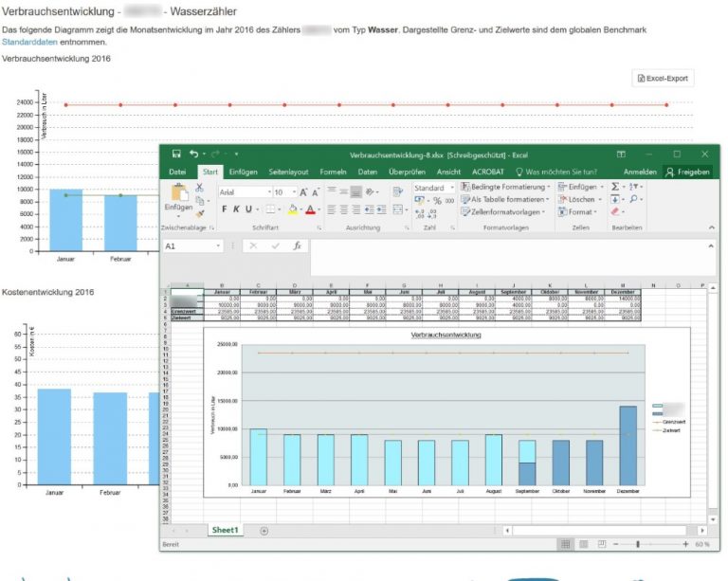Image resolution: width=728 pixels, height=581 pixels.
Task: Click the AutoSum sigma icon
Action: 615,187
